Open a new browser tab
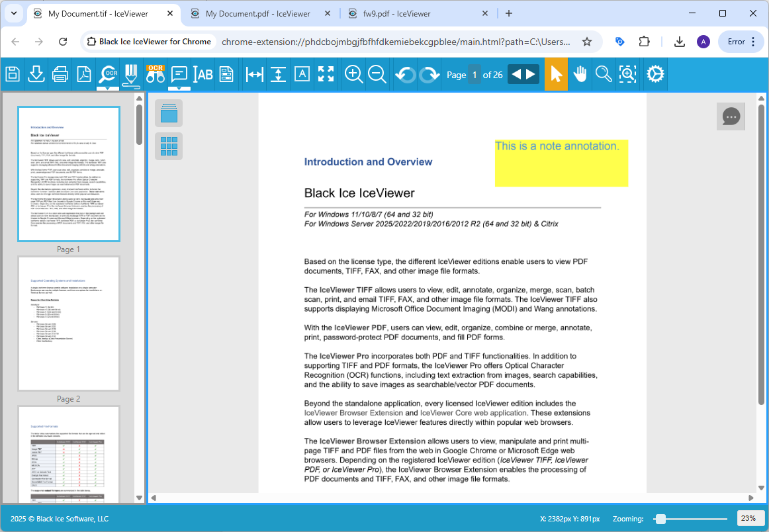 508,14
